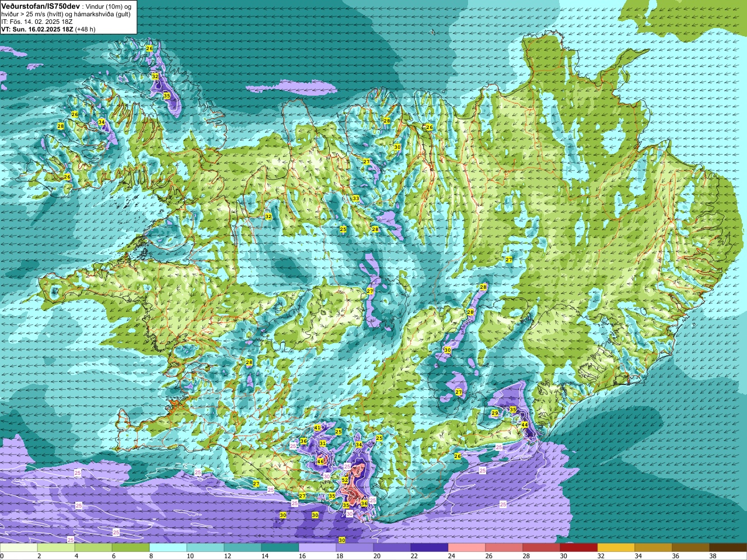
Task: Select the 22–24 m/s dark indigo legend swatch
Action: click(430, 548)
